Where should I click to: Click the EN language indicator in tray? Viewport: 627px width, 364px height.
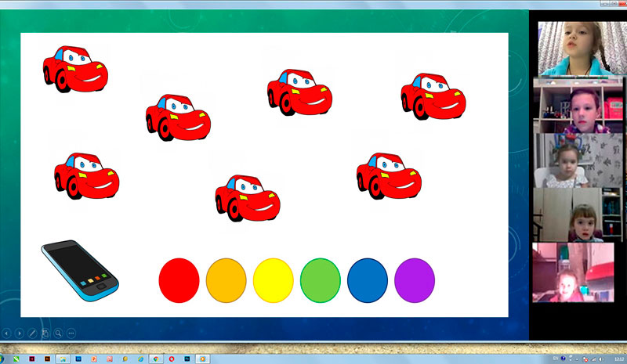pos(556,359)
